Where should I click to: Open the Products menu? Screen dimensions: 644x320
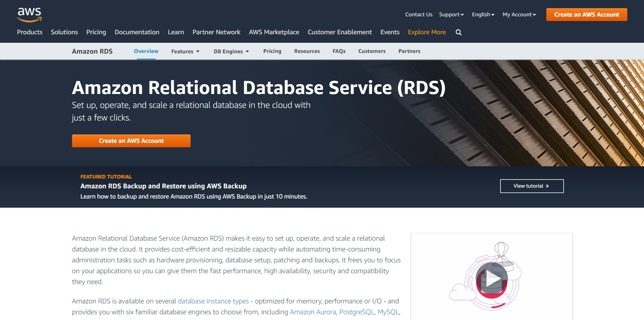tap(30, 32)
